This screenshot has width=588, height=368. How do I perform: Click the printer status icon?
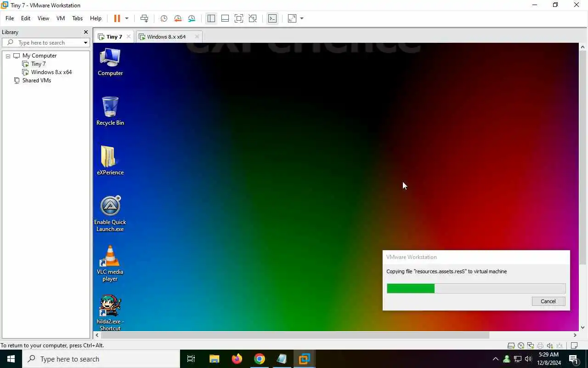[x=540, y=345]
